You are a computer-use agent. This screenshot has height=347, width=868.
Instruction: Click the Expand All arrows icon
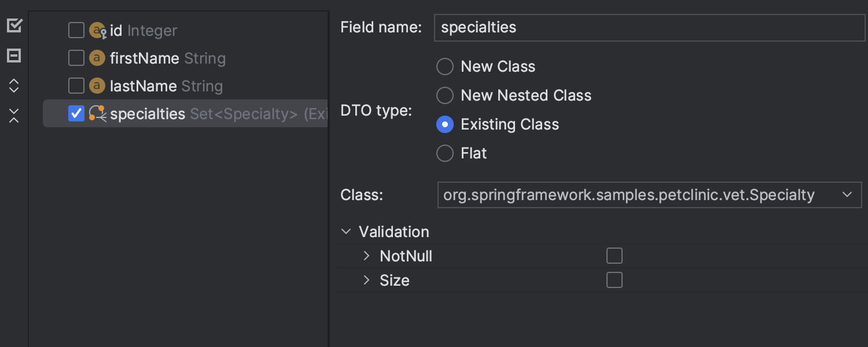pyautogui.click(x=14, y=86)
